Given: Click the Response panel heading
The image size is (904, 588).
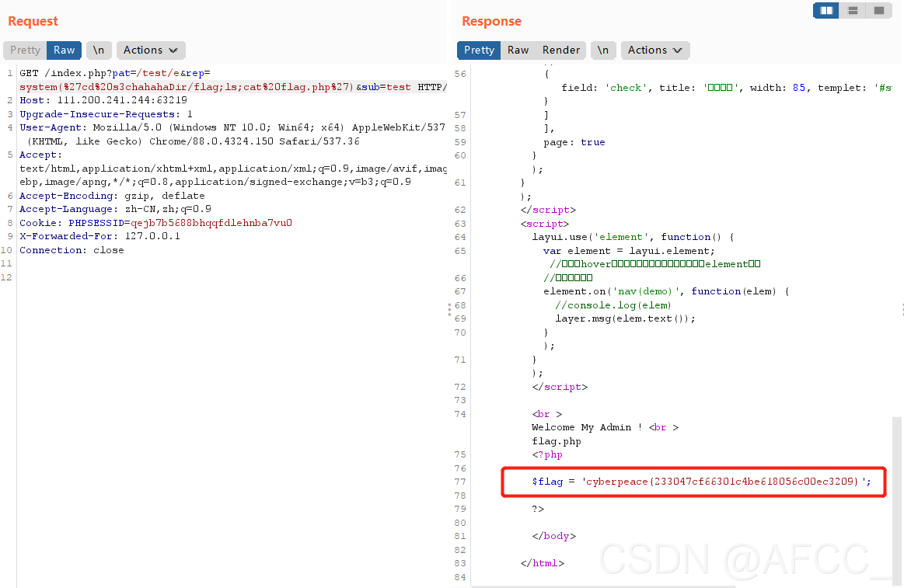Looking at the screenshot, I should click(491, 21).
